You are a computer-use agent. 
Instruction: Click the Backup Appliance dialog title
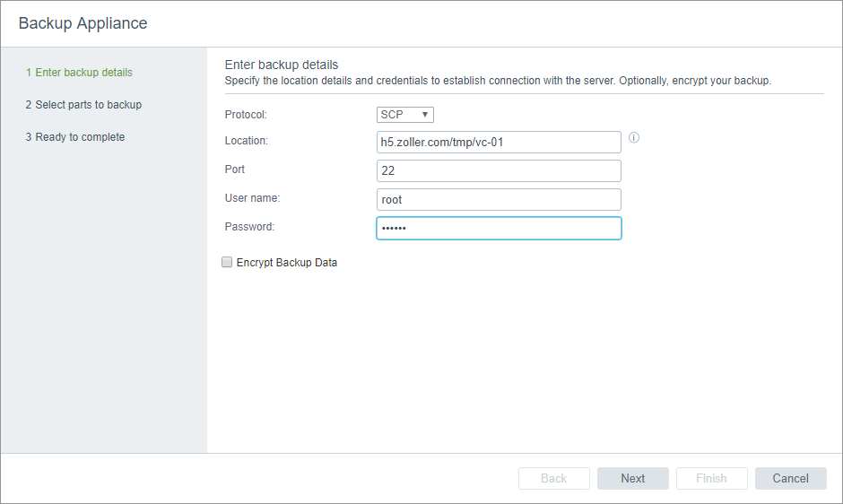[x=83, y=23]
